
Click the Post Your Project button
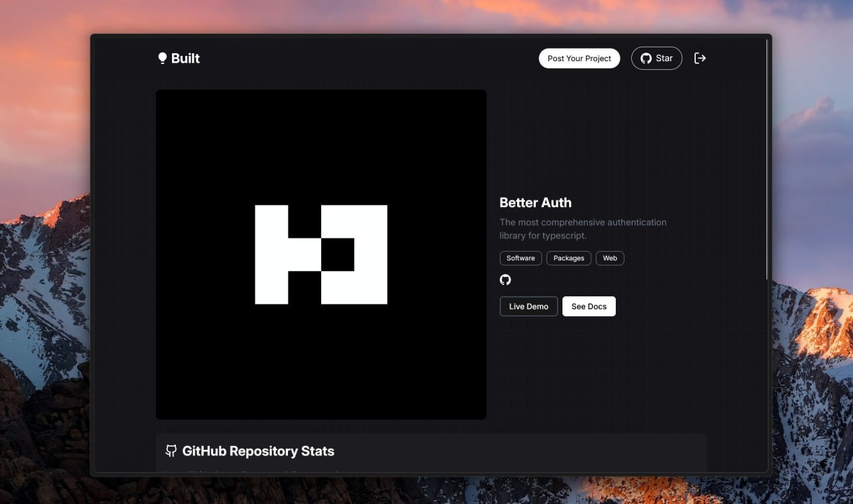tap(579, 59)
